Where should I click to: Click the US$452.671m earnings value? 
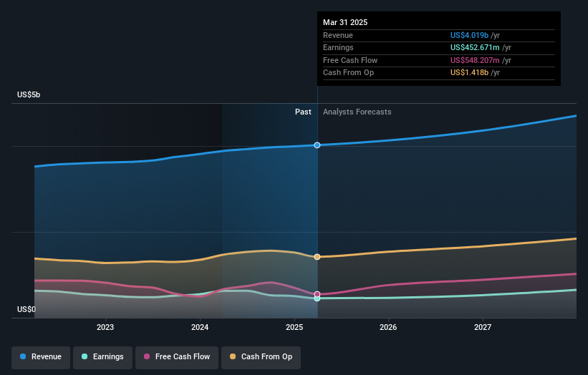475,47
